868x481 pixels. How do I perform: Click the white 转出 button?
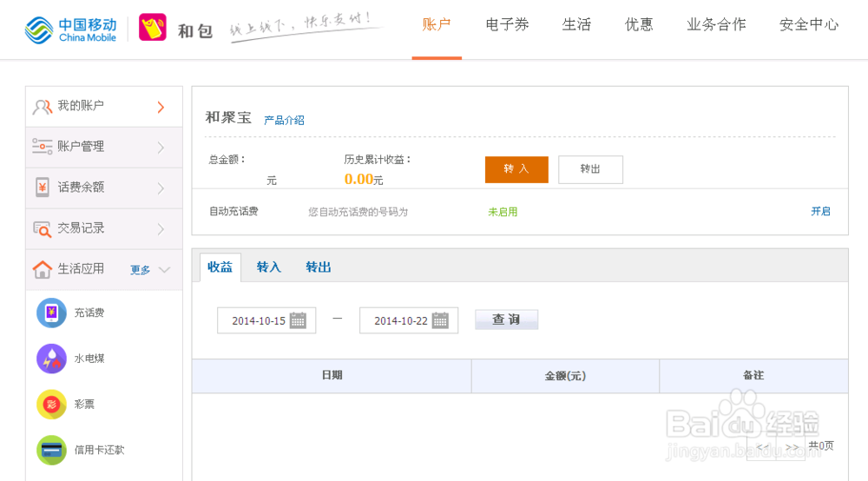click(590, 169)
